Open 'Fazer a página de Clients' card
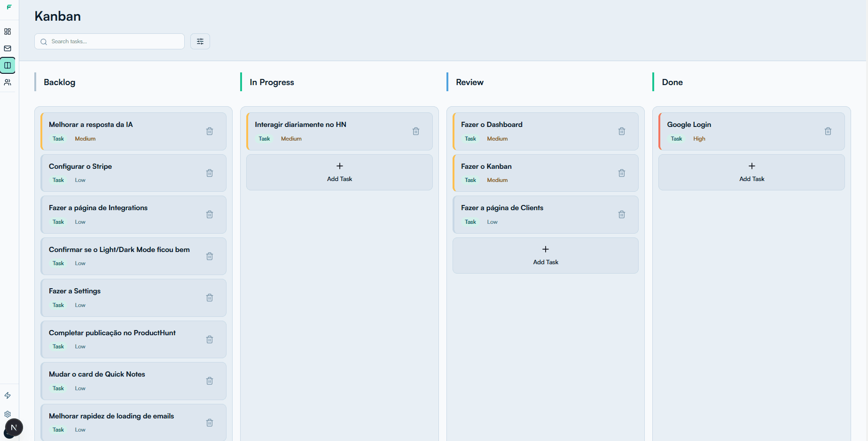Screen dimensions: 868x441 tap(546, 214)
